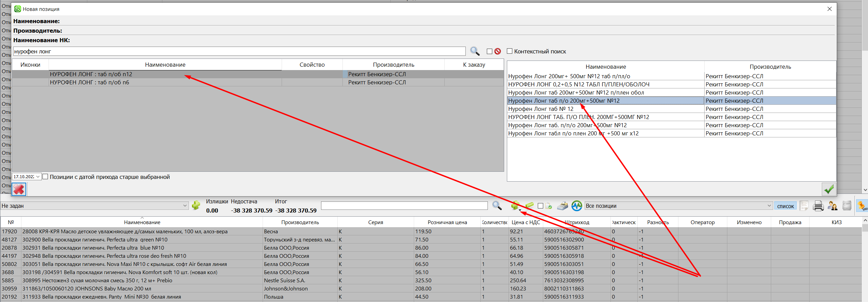
Task: Open the 17.10.202 date picker dropdown
Action: tap(38, 177)
